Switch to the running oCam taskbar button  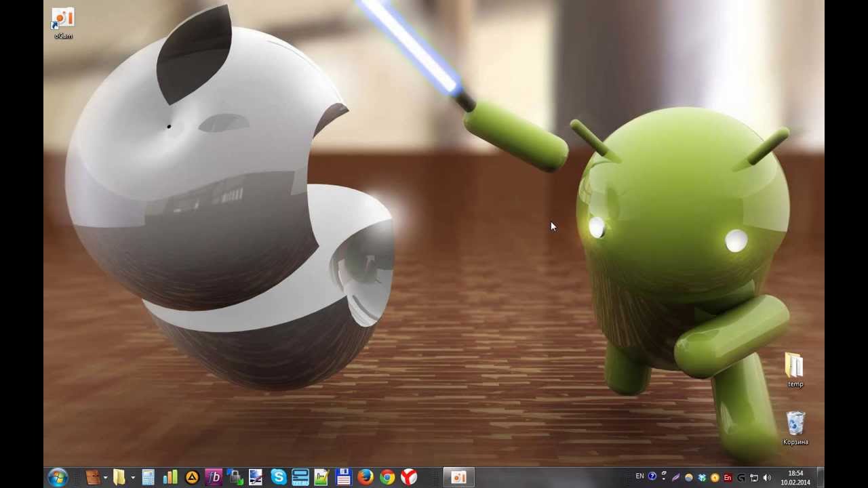[x=459, y=477]
